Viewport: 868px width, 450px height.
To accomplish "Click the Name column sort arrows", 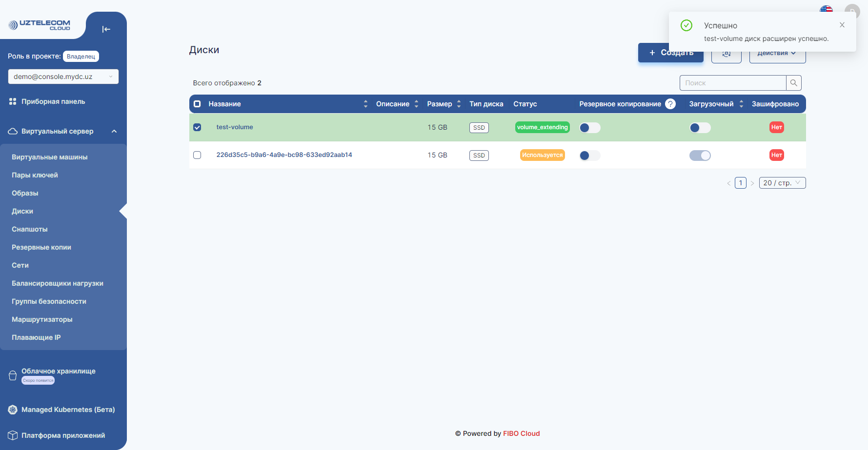I will coord(365,104).
